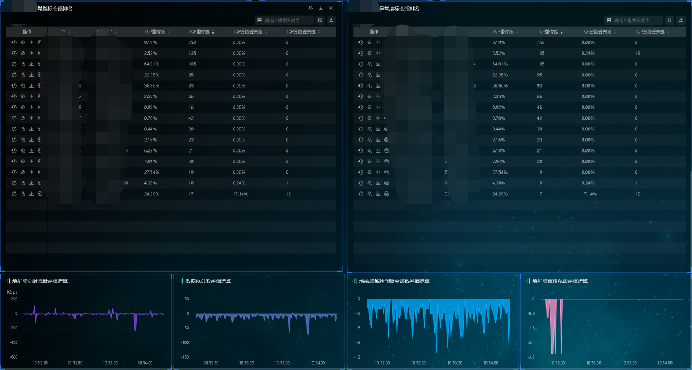Click the pink spike chart panel

[606, 321]
